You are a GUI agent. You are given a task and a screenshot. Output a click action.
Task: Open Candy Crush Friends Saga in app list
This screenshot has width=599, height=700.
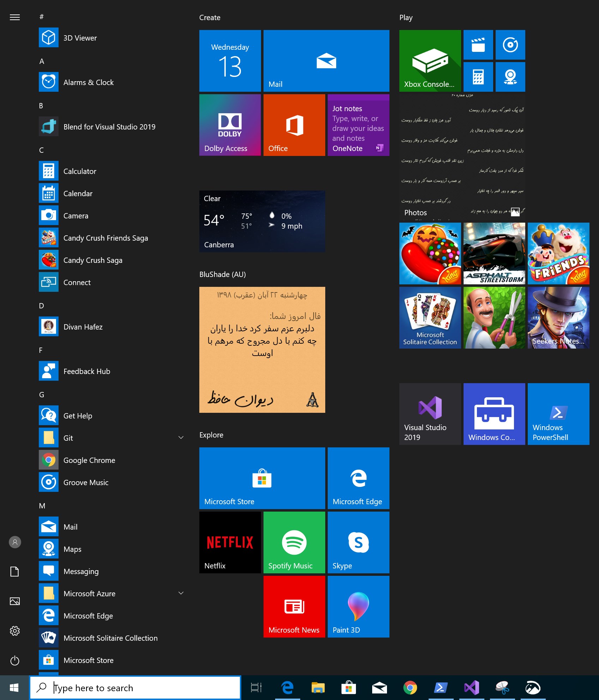coord(111,238)
